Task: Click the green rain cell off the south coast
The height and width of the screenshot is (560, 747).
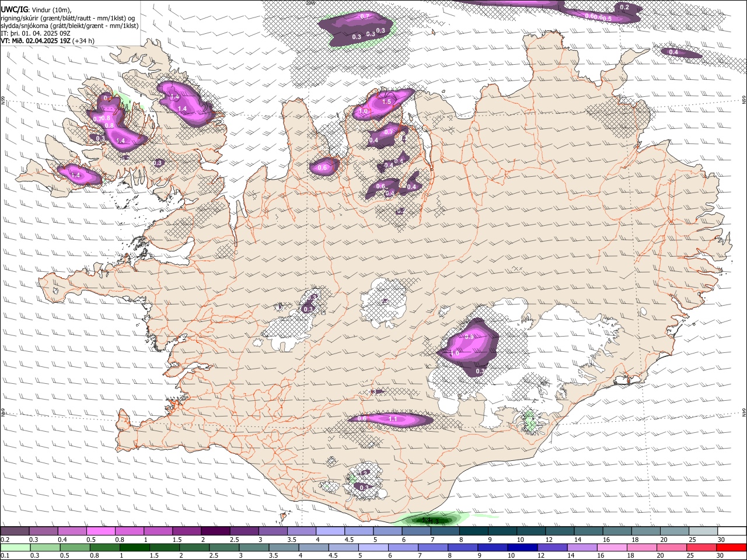Action: pos(432,519)
